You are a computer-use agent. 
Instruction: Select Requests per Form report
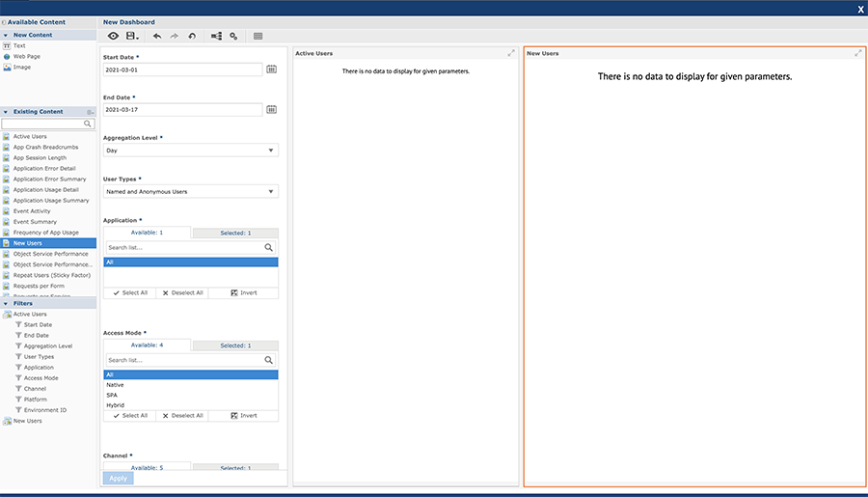point(39,286)
